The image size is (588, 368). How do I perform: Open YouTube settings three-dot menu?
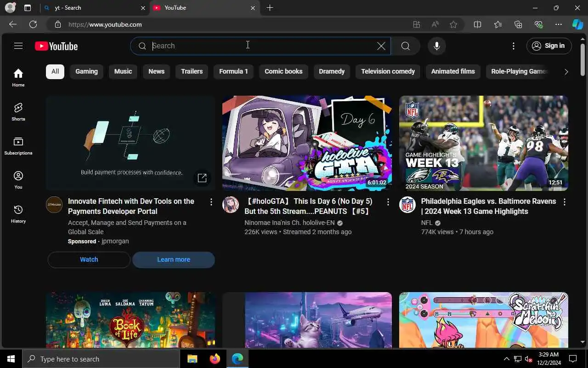pos(514,46)
